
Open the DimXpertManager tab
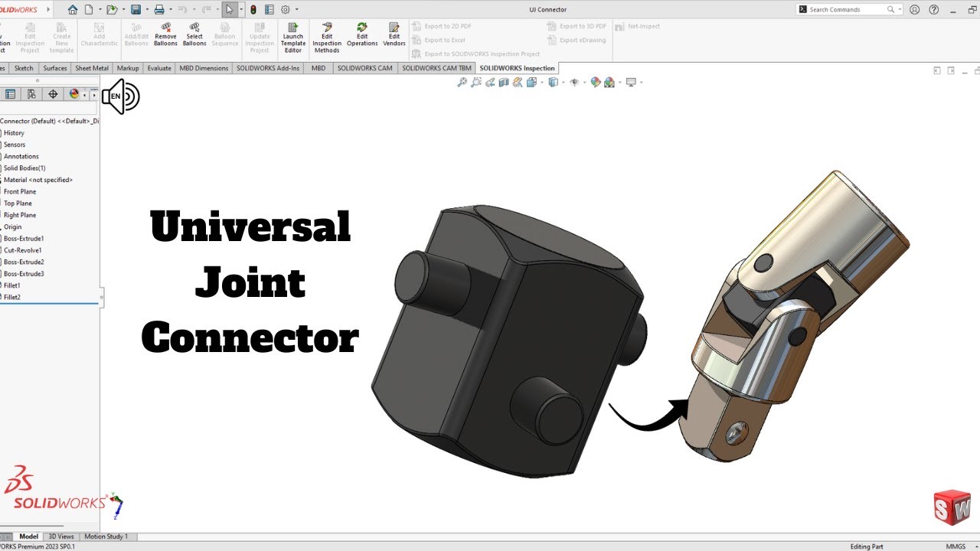pos(53,94)
